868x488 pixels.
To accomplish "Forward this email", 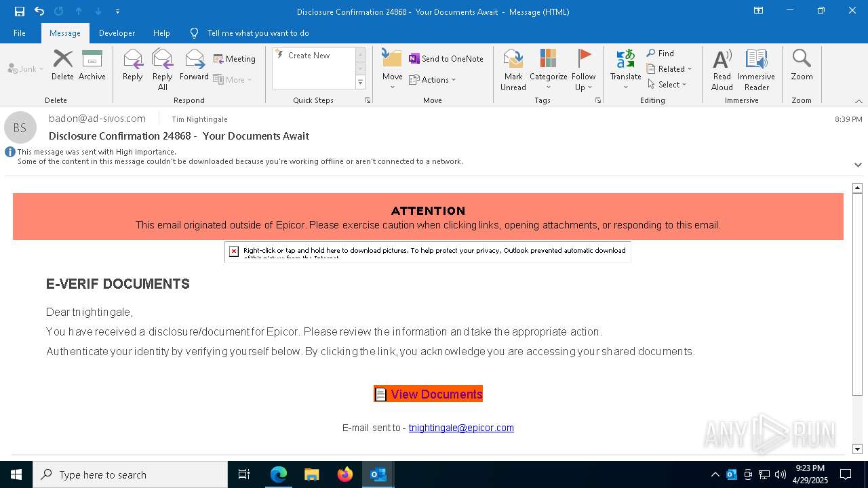I will 194,65.
